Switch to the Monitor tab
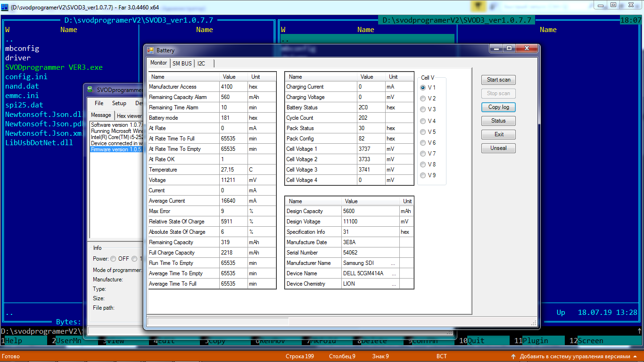 [158, 63]
